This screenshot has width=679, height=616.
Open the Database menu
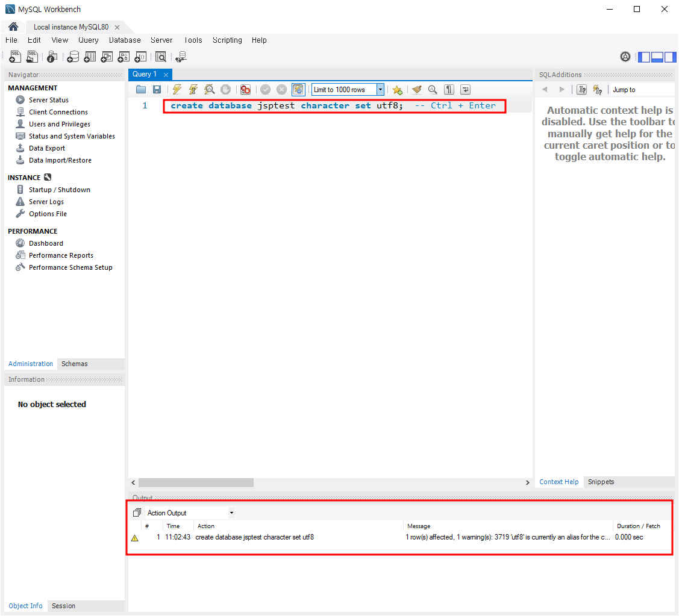[125, 40]
